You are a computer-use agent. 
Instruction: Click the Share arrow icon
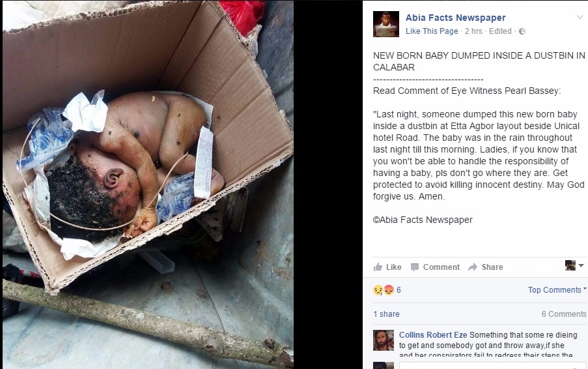click(473, 267)
